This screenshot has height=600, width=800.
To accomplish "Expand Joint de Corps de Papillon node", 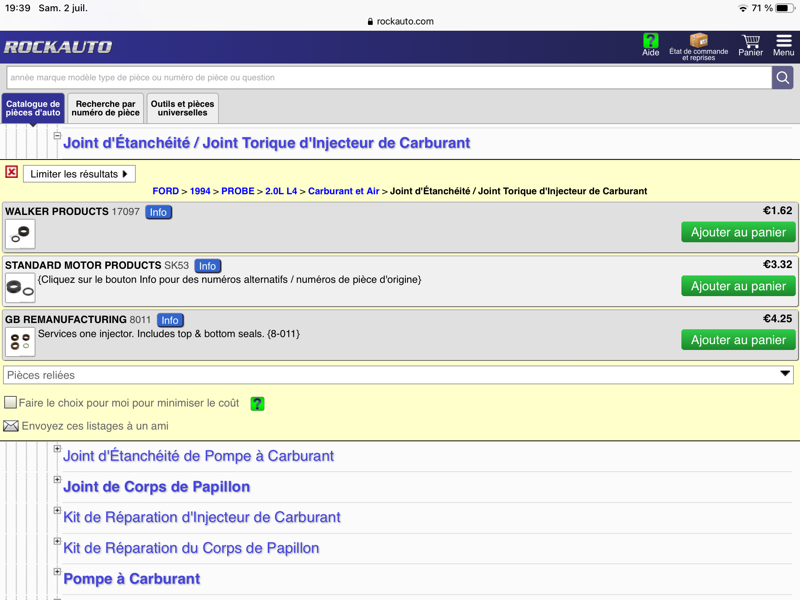I will point(57,480).
